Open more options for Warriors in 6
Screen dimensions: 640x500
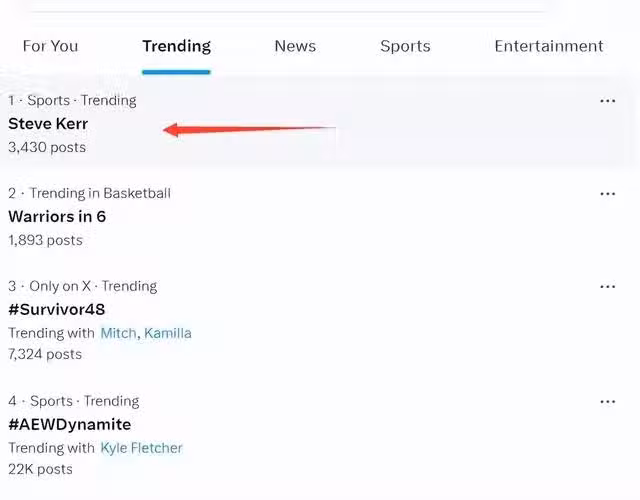[607, 194]
